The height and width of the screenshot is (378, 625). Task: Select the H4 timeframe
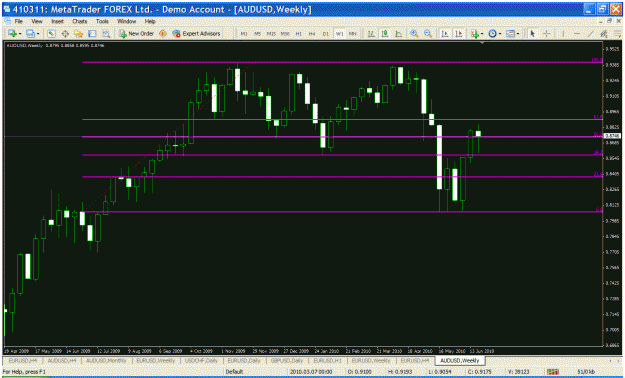pos(312,34)
